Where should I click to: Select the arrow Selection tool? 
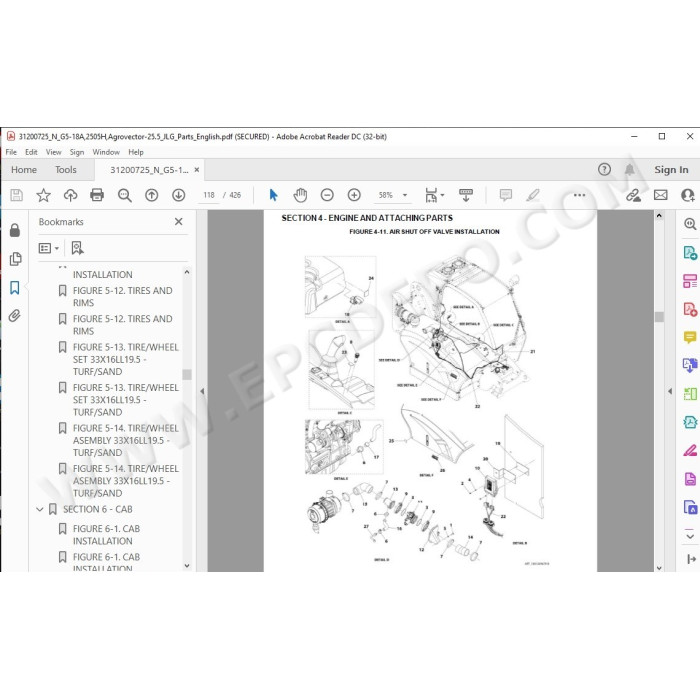click(273, 195)
